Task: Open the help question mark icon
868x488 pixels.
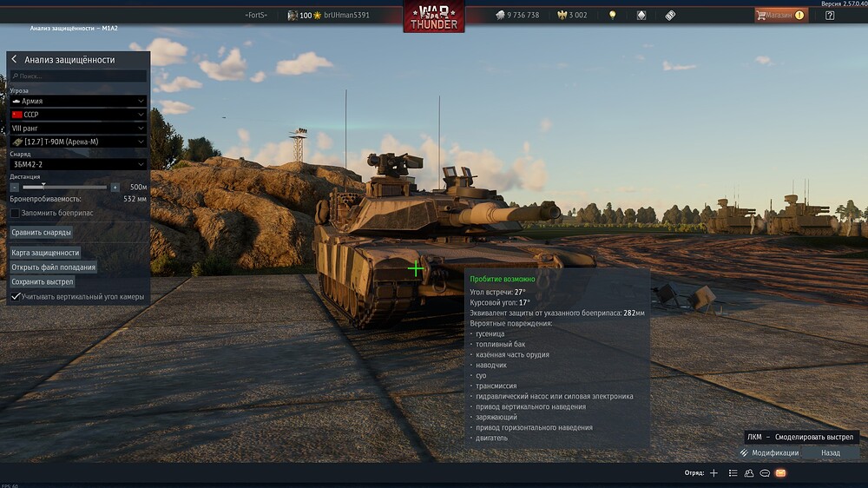Action: tap(830, 16)
